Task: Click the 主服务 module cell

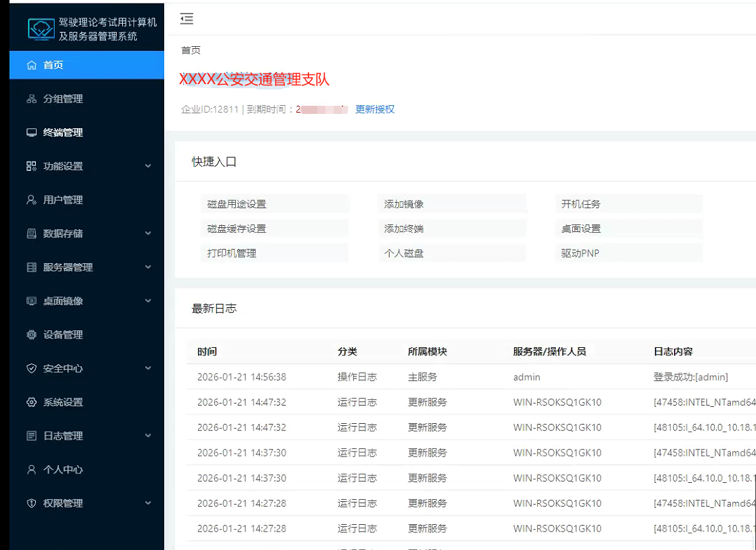Action: 422,377
